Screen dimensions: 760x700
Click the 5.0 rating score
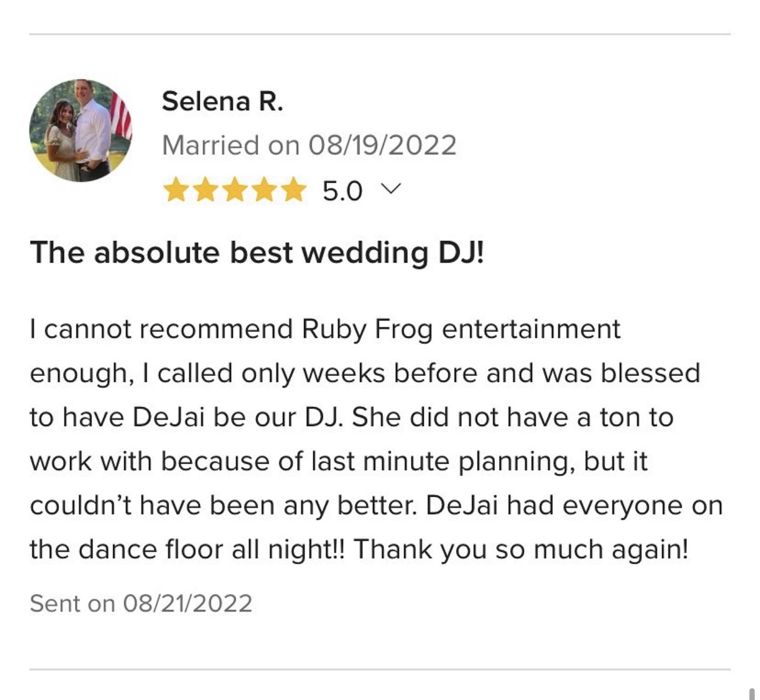point(342,191)
